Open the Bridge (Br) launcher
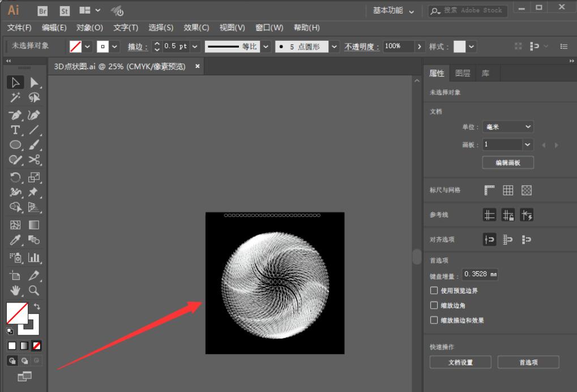This screenshot has width=577, height=392. (42, 11)
